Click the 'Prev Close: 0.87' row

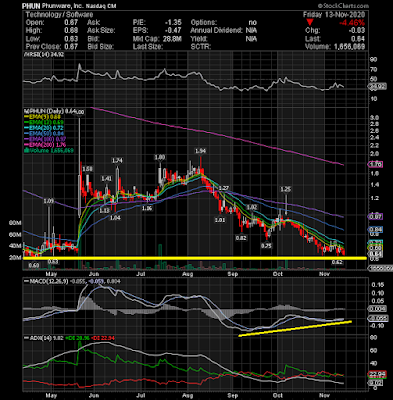[52, 47]
